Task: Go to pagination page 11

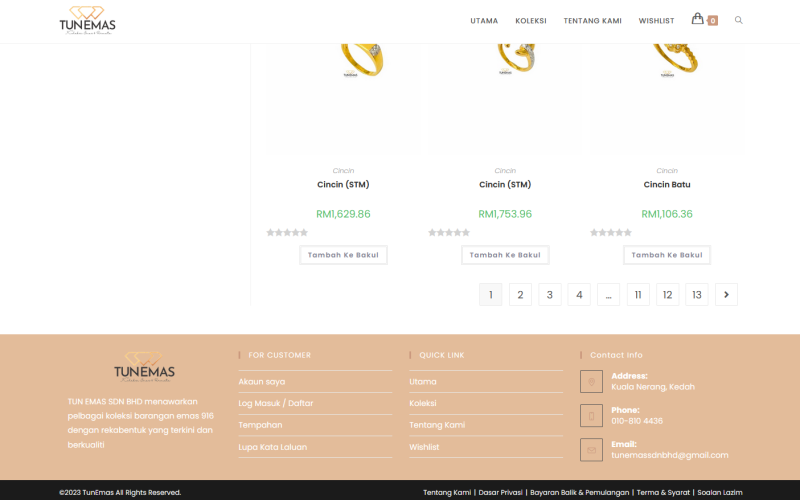Action: (x=638, y=294)
